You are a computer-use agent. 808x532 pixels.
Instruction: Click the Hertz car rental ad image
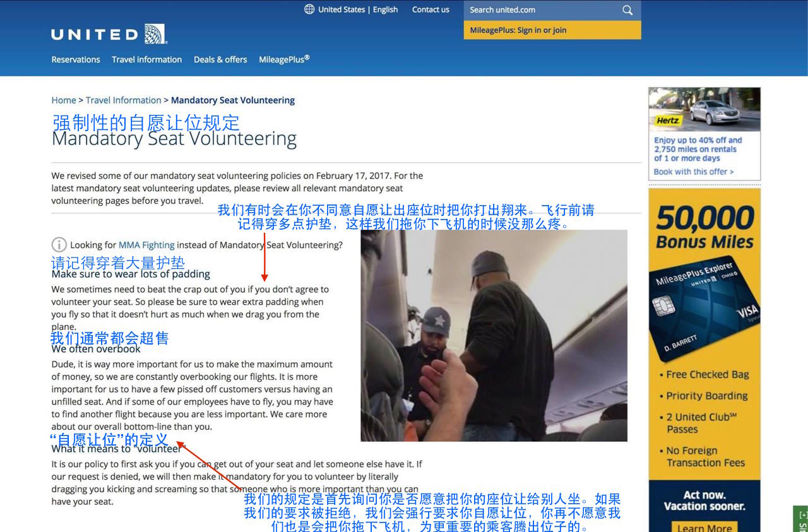click(704, 109)
